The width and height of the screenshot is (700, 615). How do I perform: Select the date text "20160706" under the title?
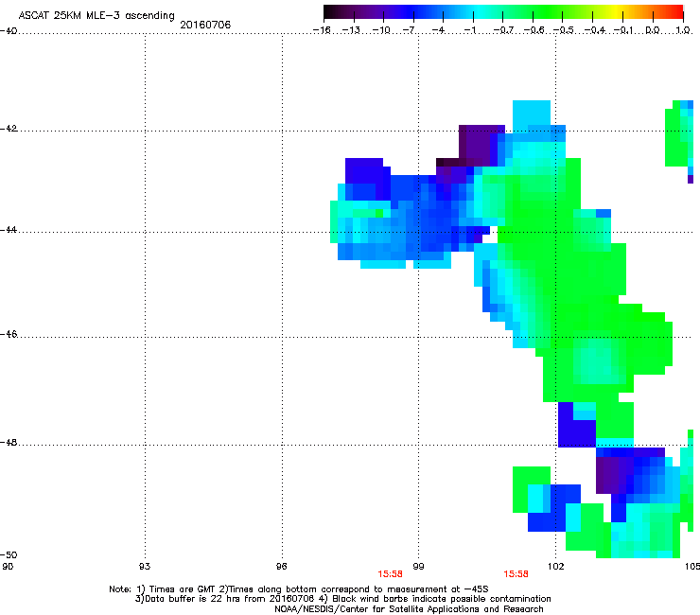(205, 25)
